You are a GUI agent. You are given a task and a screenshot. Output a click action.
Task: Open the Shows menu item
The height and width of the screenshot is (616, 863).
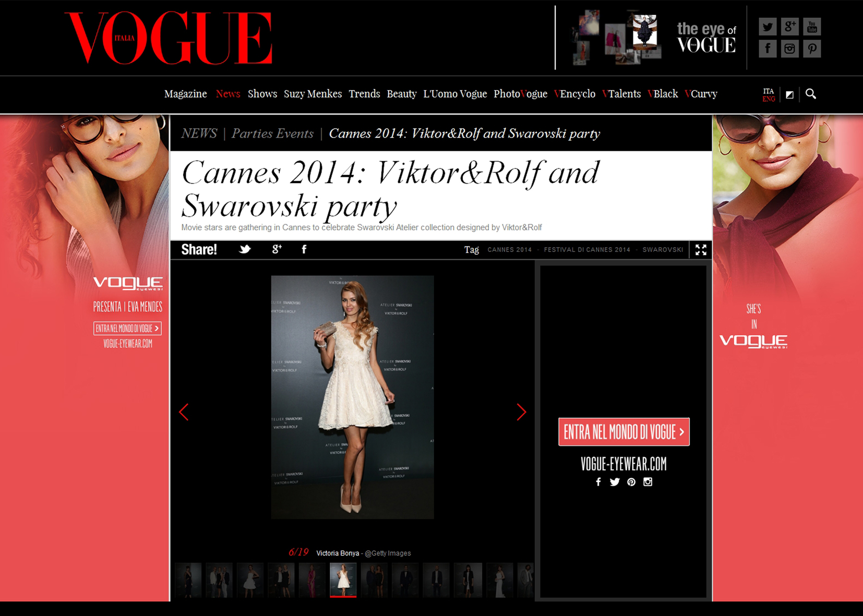click(262, 94)
